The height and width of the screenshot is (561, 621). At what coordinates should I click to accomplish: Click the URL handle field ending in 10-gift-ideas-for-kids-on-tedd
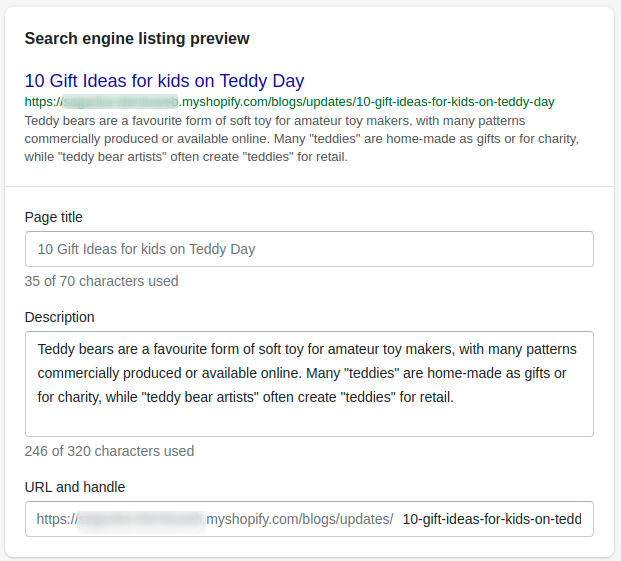click(x=492, y=519)
